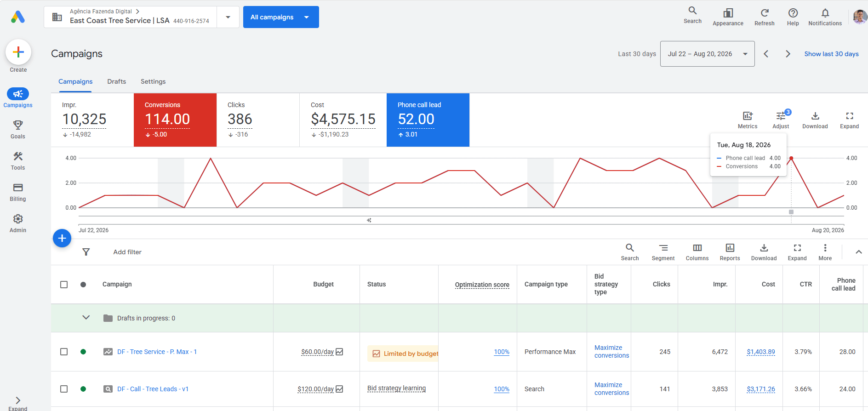868x411 pixels.
Task: Open the Goals trophy icon in sidebar
Action: (18, 125)
